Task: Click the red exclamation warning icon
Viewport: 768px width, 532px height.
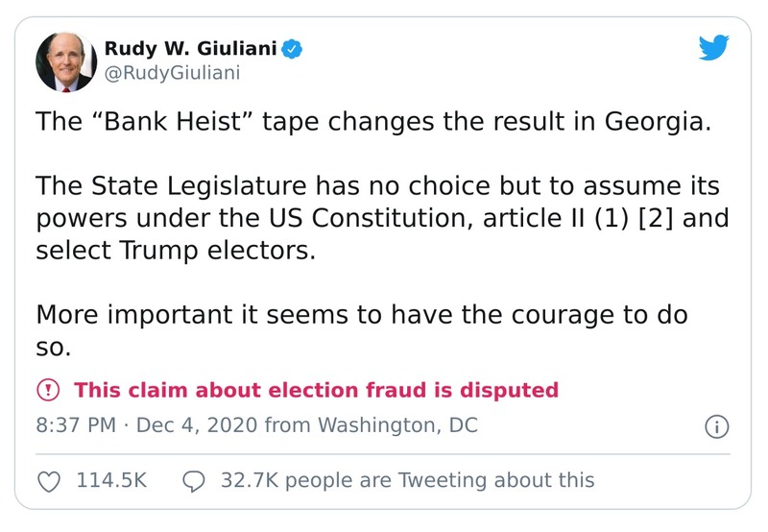Action: coord(47,390)
